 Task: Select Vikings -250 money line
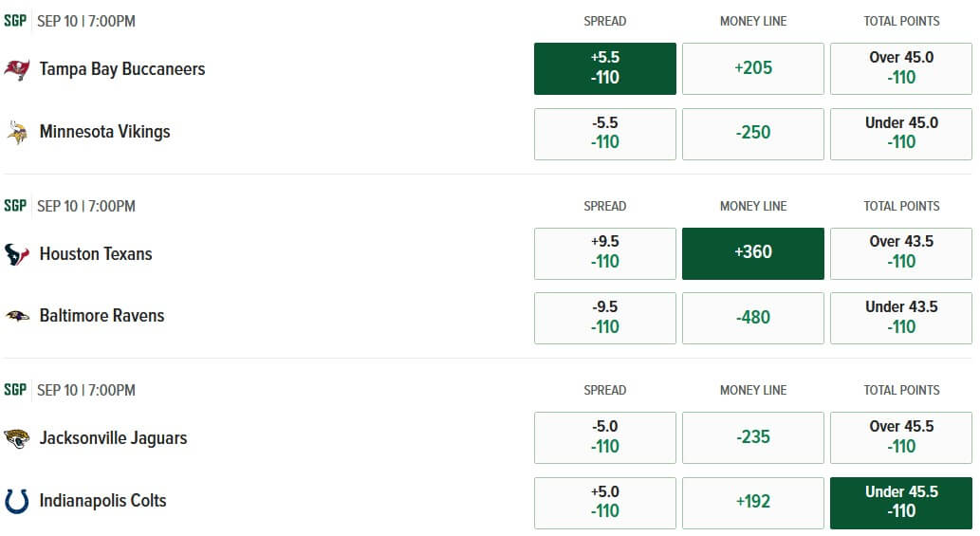click(x=753, y=134)
